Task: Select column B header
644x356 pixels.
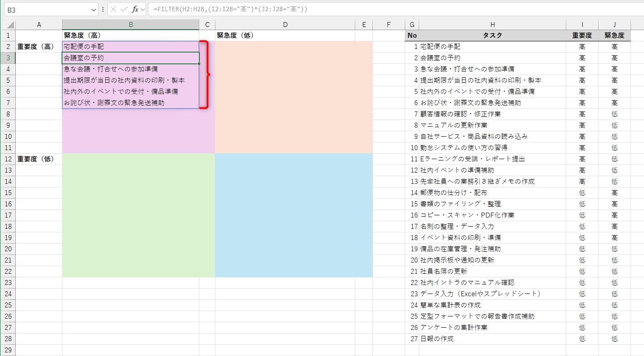Action: tap(131, 25)
